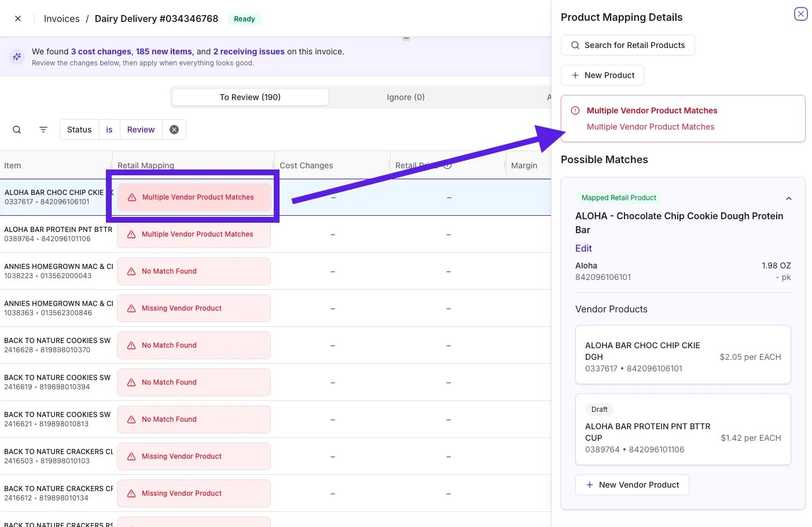
Task: Close the invoice with the X icon
Action: [18, 19]
